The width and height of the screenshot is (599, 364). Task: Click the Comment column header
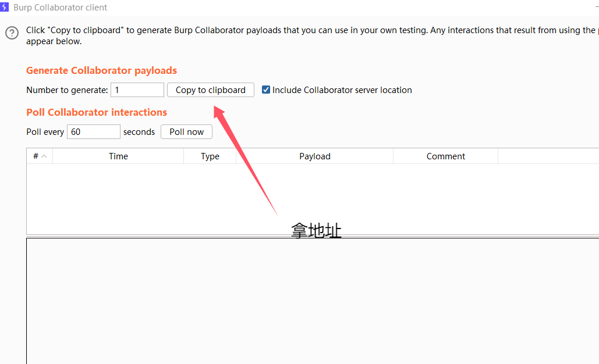[445, 156]
